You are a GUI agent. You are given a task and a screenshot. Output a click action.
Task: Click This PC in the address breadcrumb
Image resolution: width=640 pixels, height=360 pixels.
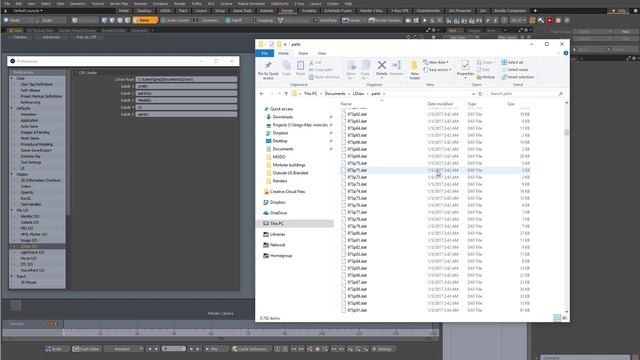[x=310, y=94]
